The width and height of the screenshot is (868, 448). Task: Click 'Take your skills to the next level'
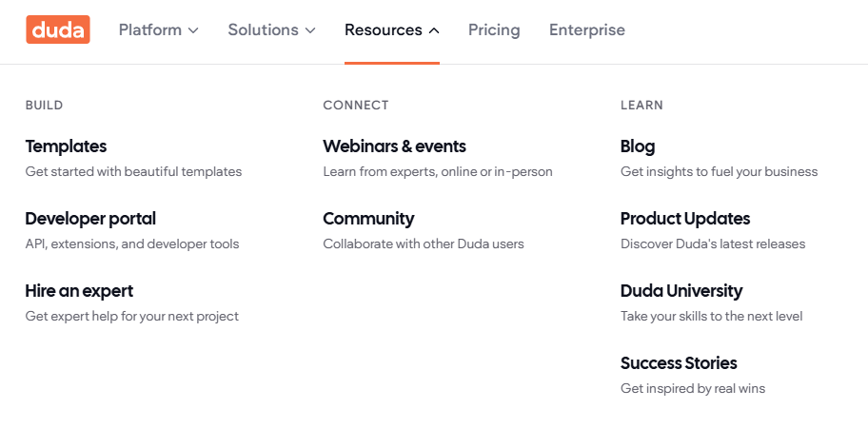[x=711, y=317]
